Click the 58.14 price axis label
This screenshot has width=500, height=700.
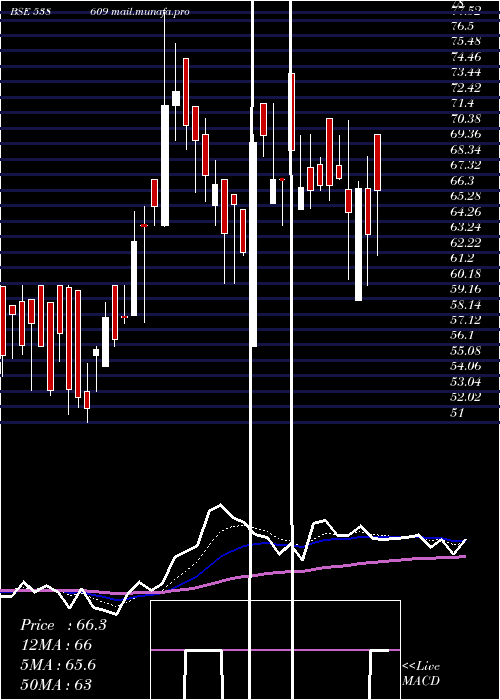click(466, 304)
